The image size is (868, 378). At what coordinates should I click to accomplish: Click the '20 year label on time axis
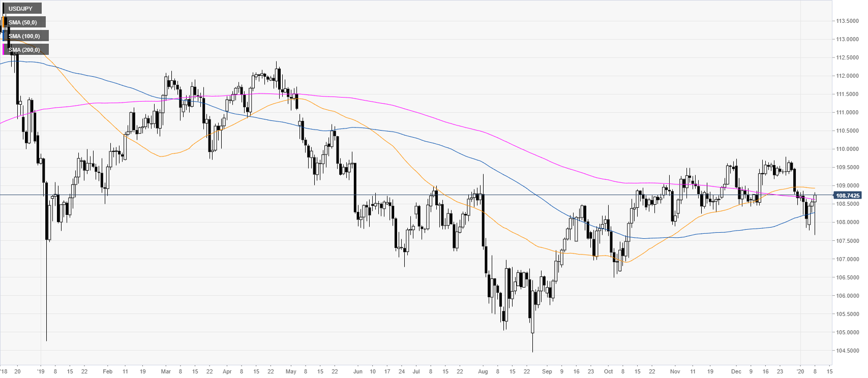[x=800, y=371]
